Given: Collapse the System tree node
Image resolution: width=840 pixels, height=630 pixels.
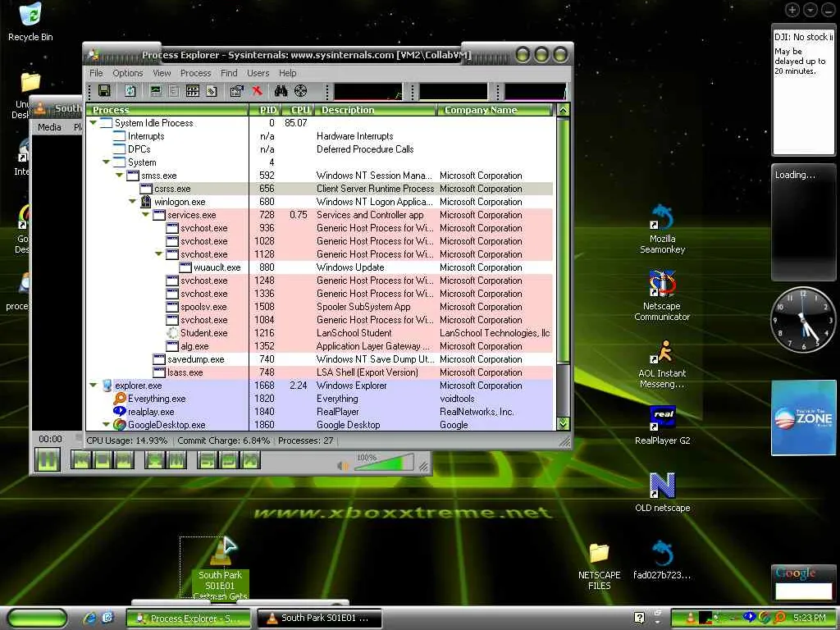Looking at the screenshot, I should pyautogui.click(x=106, y=162).
